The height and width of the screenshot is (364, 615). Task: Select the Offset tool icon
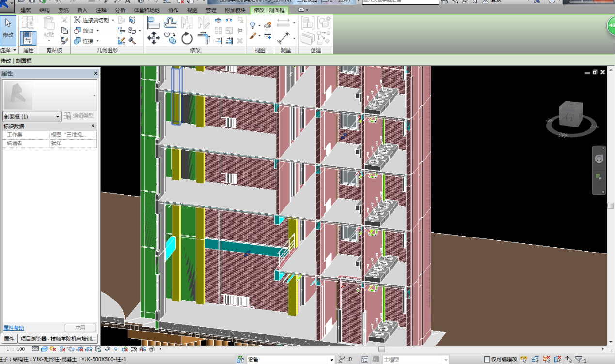(170, 22)
